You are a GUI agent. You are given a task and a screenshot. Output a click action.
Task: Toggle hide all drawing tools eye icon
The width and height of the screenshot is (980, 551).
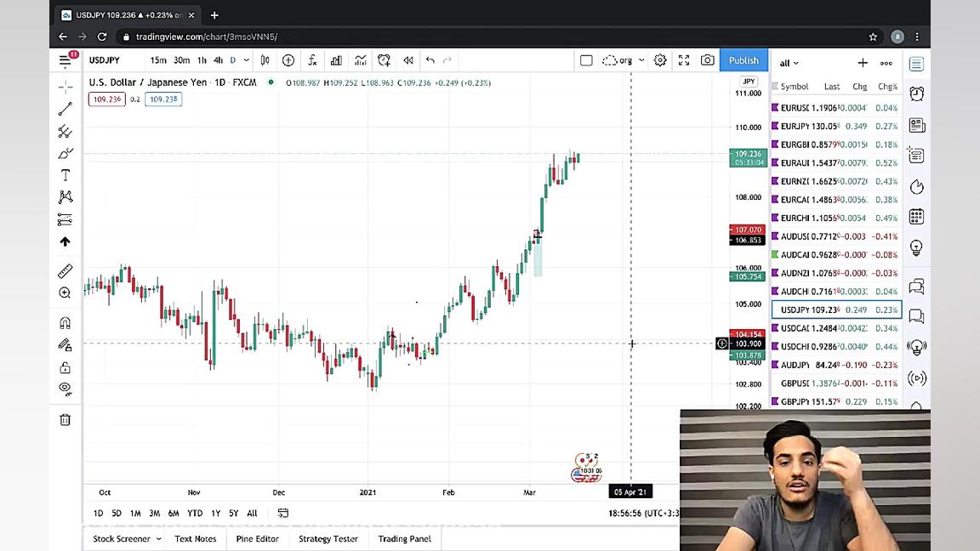(x=65, y=389)
